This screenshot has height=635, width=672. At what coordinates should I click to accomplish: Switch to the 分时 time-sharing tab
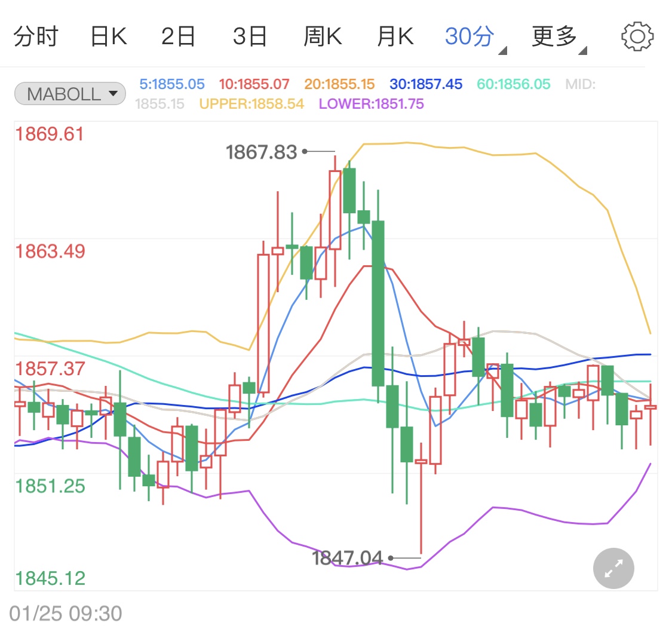tap(36, 36)
